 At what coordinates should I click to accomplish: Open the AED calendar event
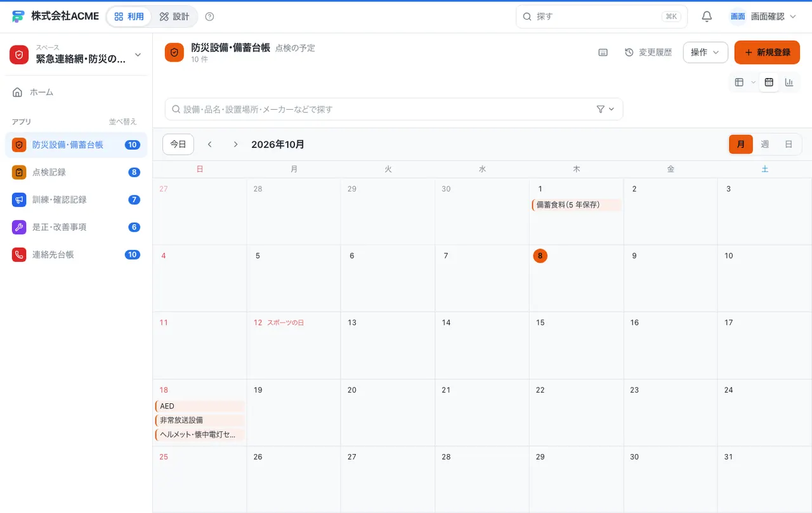[199, 406]
